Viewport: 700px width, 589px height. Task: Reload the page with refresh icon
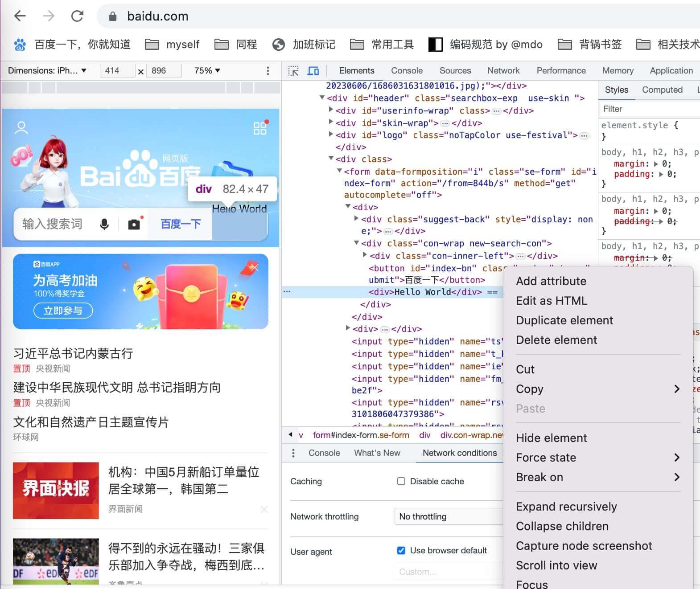(77, 16)
